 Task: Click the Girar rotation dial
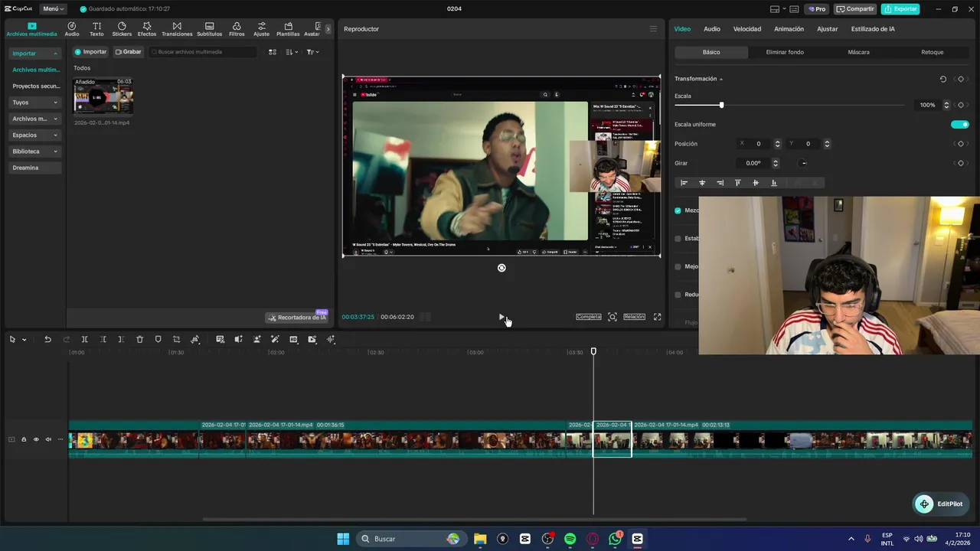[x=802, y=163]
